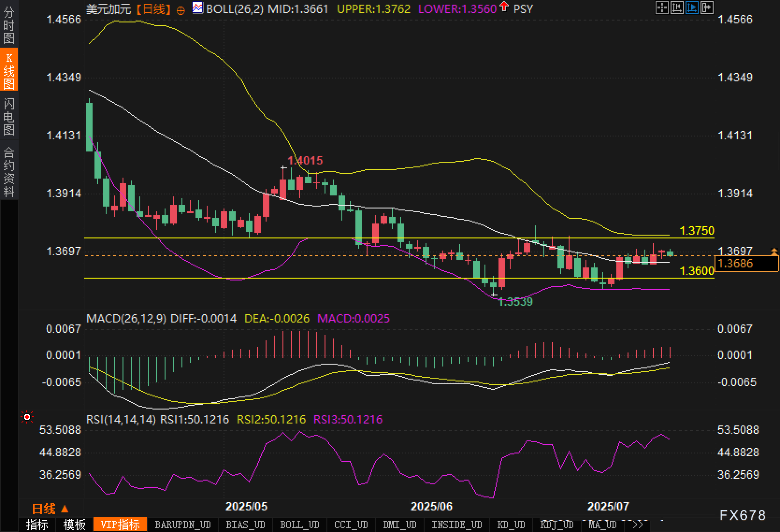Apply the BOLL_UD indicator
780x532 pixels.
pos(299,525)
